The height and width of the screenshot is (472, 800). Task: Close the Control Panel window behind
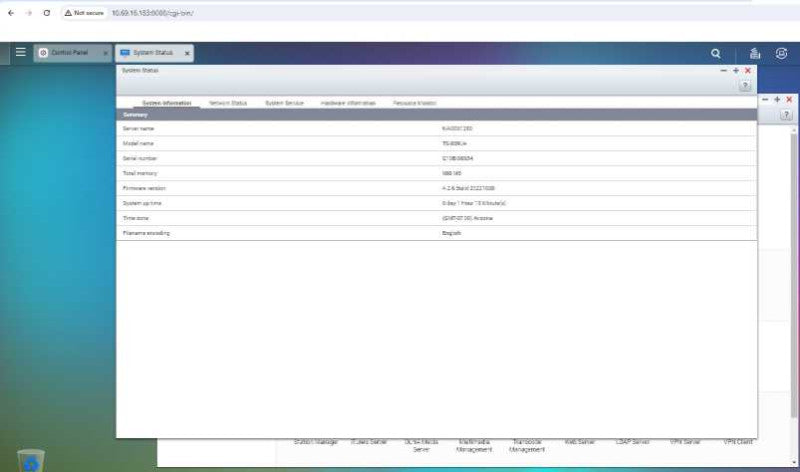tap(789, 100)
